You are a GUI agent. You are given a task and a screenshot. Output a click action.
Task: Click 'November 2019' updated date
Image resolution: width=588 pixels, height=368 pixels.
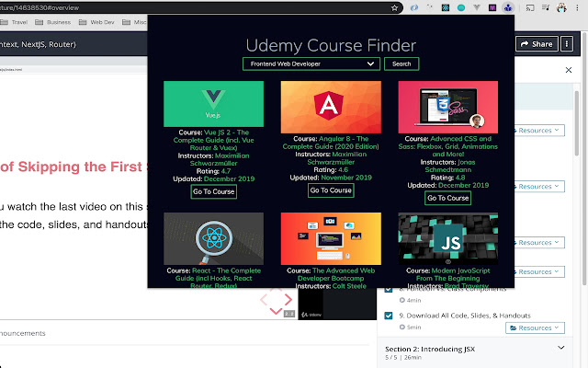[x=346, y=178]
